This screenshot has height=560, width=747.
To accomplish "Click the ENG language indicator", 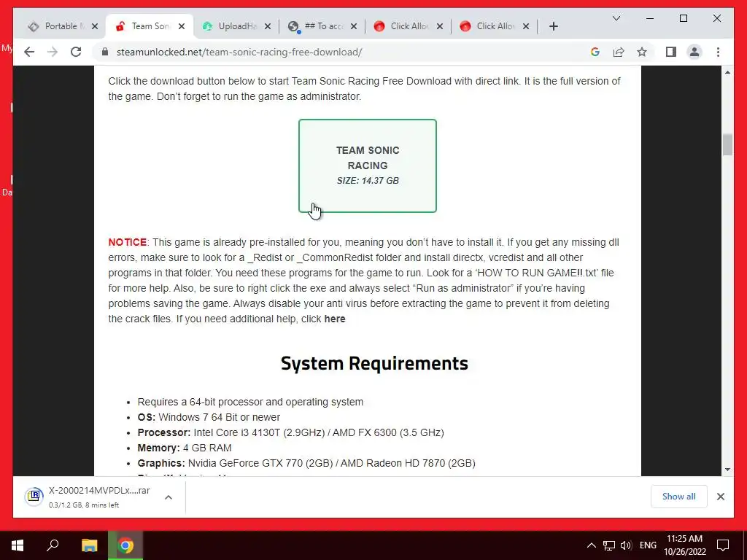I will pos(648,545).
